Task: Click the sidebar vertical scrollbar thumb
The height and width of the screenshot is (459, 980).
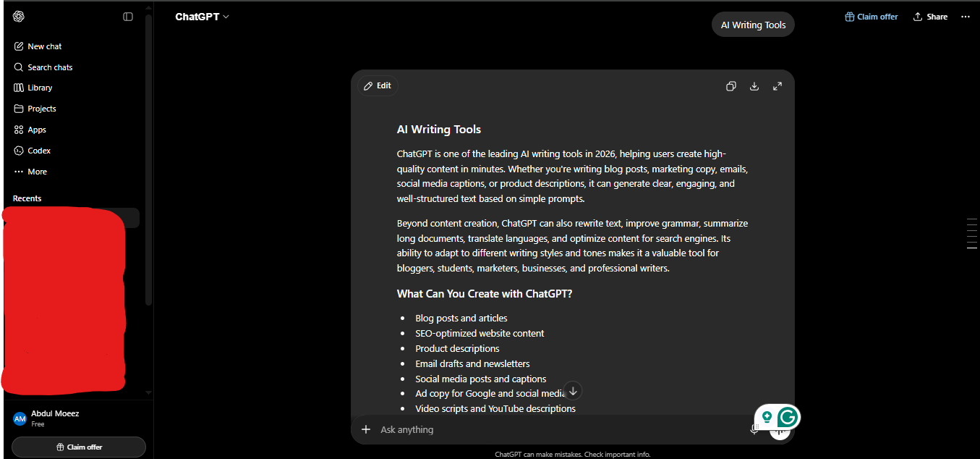Action: pos(148,159)
